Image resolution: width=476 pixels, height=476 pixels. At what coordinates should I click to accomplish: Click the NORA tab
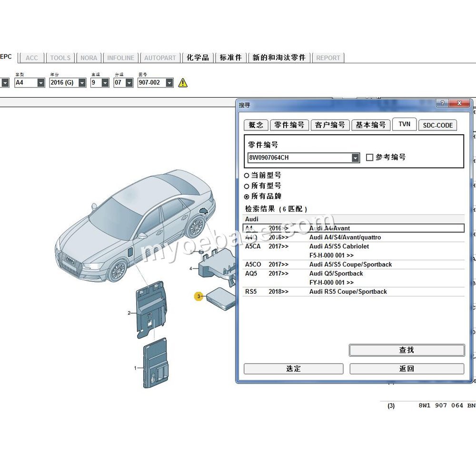[x=89, y=58]
